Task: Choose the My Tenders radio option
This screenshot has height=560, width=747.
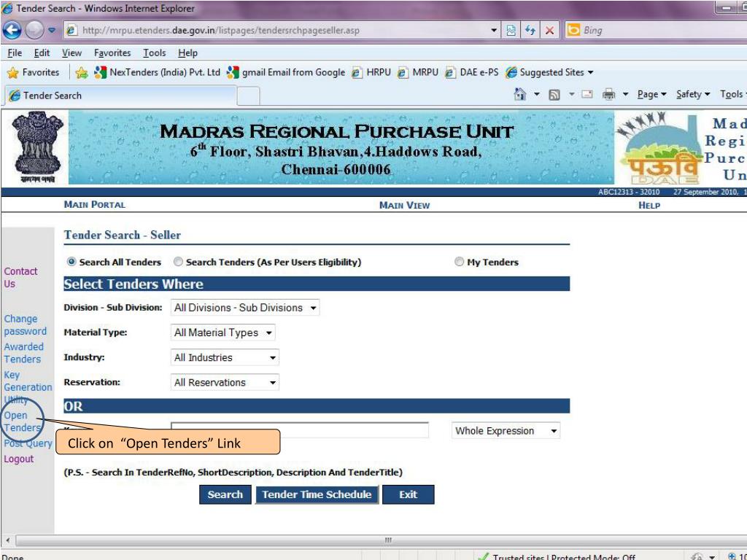Action: [459, 262]
